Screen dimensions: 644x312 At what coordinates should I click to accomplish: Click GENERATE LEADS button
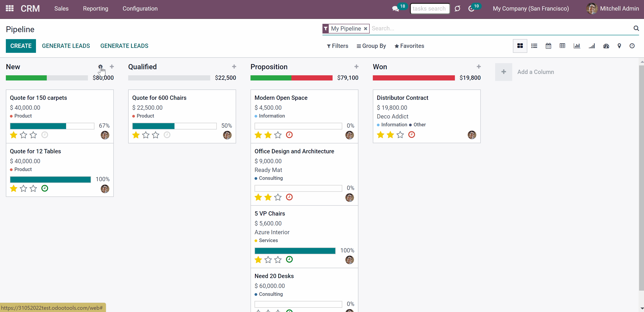click(x=66, y=46)
